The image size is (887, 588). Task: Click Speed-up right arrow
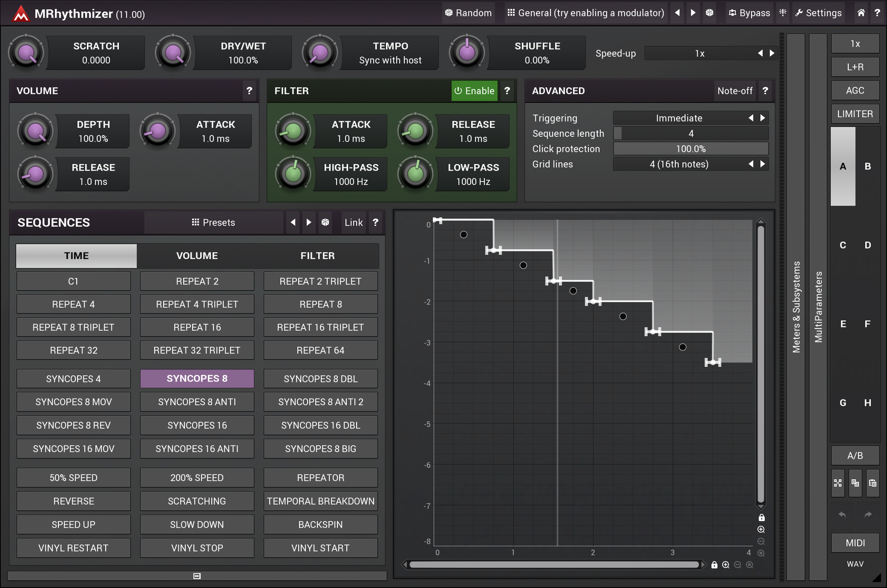point(772,53)
